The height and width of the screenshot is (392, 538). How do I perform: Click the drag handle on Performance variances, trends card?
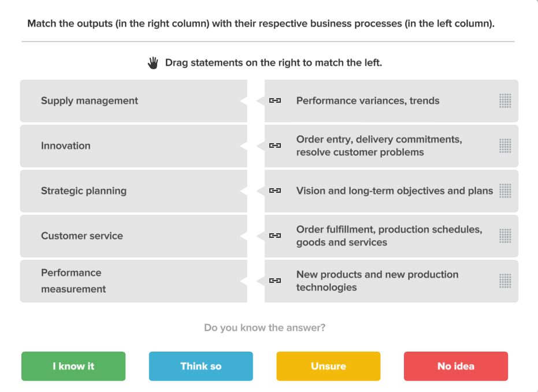click(504, 100)
